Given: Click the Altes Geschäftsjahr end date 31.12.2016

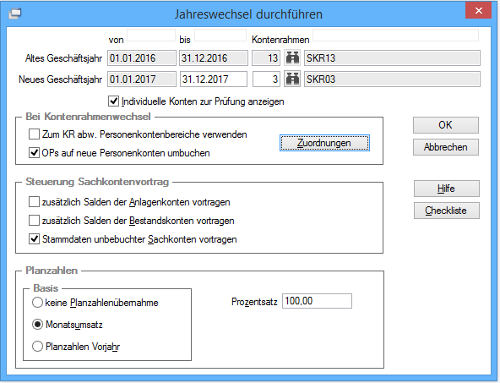Looking at the screenshot, I should click(x=214, y=58).
